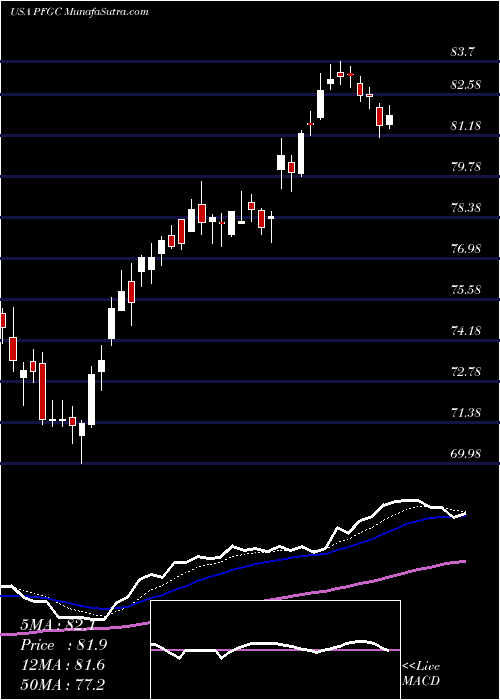The image size is (500, 700).
Task: Click the 82.58 price axis label
Action: coord(466,85)
